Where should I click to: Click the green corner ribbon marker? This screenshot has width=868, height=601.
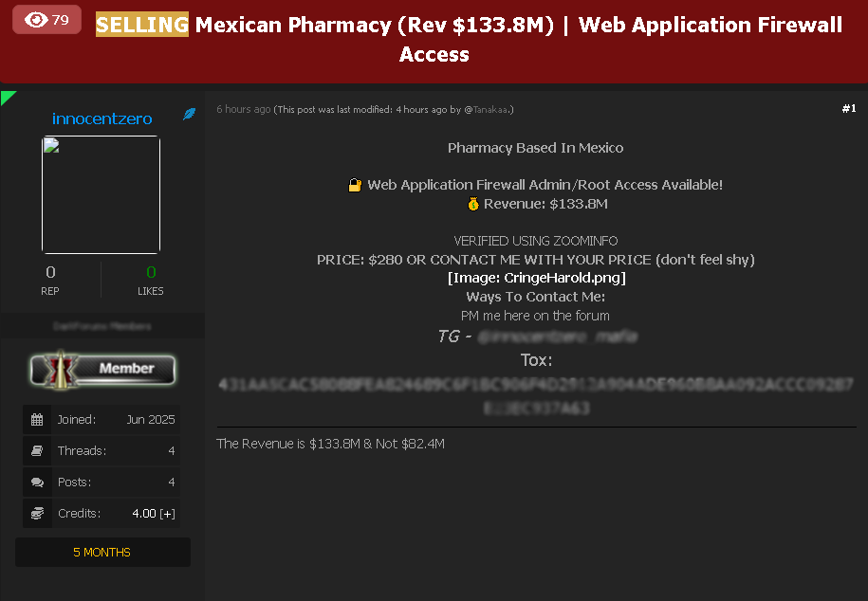tap(9, 96)
